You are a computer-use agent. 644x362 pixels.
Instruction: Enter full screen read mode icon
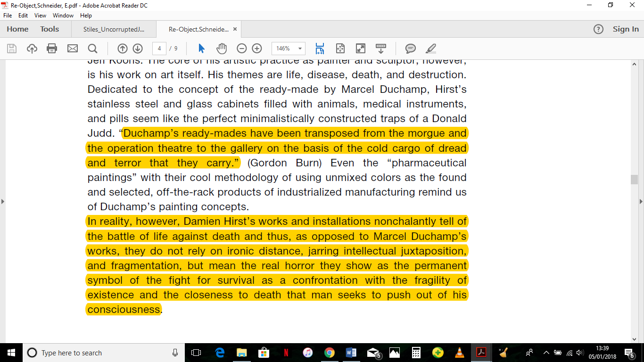point(360,49)
